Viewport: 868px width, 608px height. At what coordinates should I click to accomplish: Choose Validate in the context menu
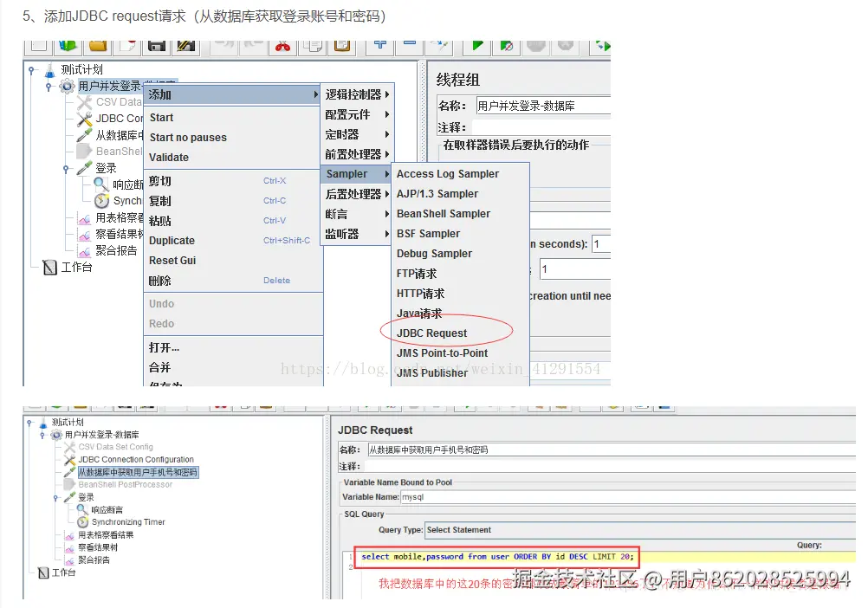(x=232, y=158)
